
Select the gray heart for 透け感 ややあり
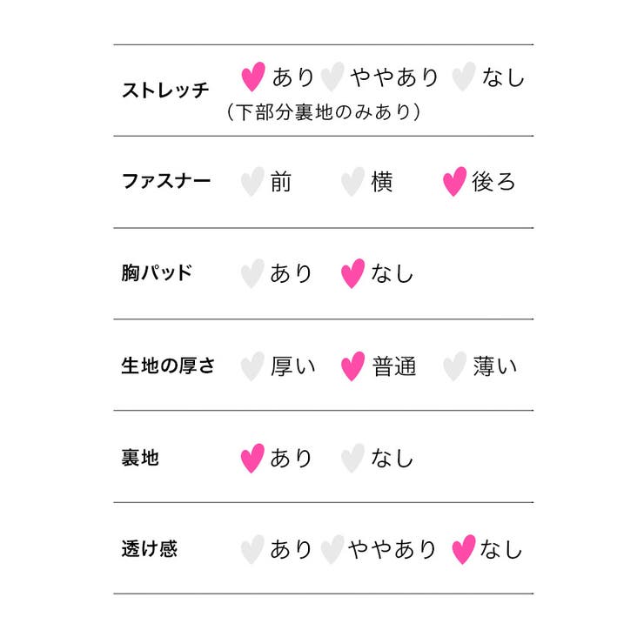(332, 549)
